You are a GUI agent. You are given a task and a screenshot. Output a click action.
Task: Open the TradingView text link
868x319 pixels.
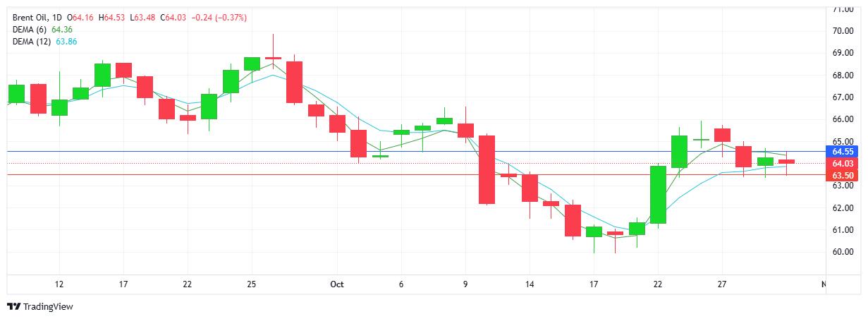coord(47,306)
